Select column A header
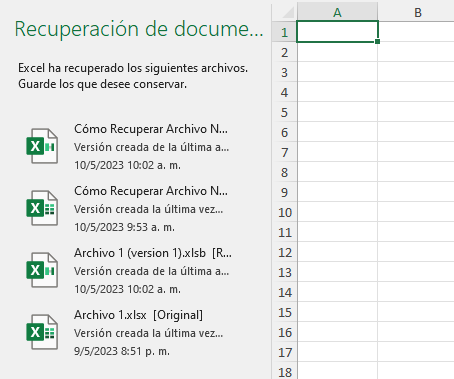Image resolution: width=454 pixels, height=379 pixels. [337, 13]
